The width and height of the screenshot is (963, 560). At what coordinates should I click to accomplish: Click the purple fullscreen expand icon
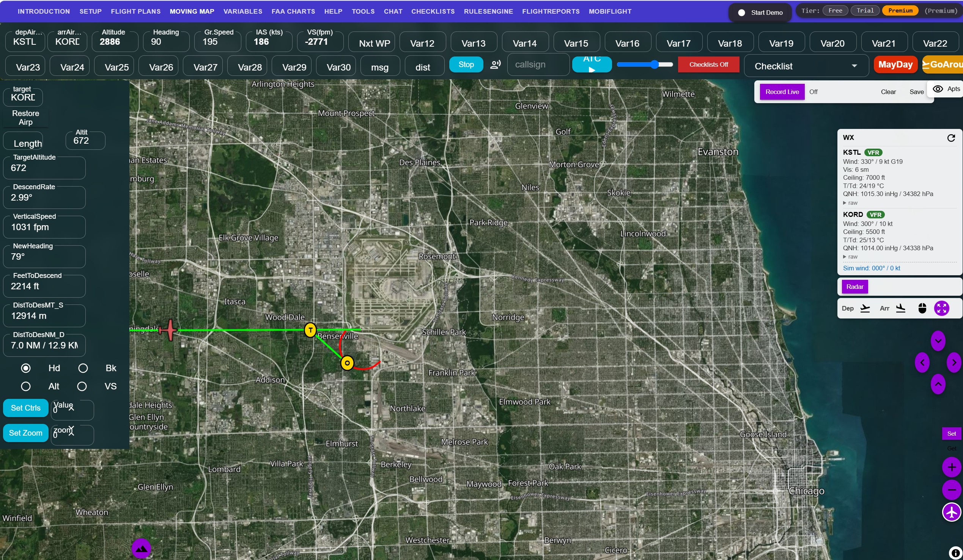coord(942,309)
